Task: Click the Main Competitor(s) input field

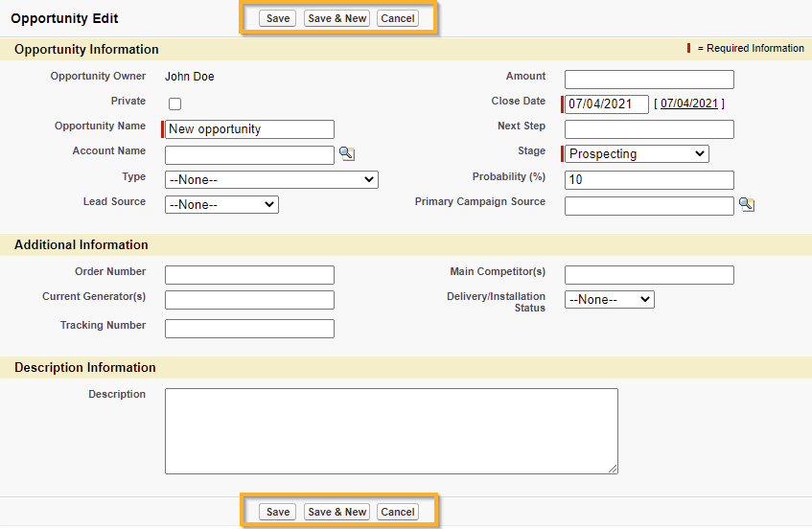Action: 649,276
